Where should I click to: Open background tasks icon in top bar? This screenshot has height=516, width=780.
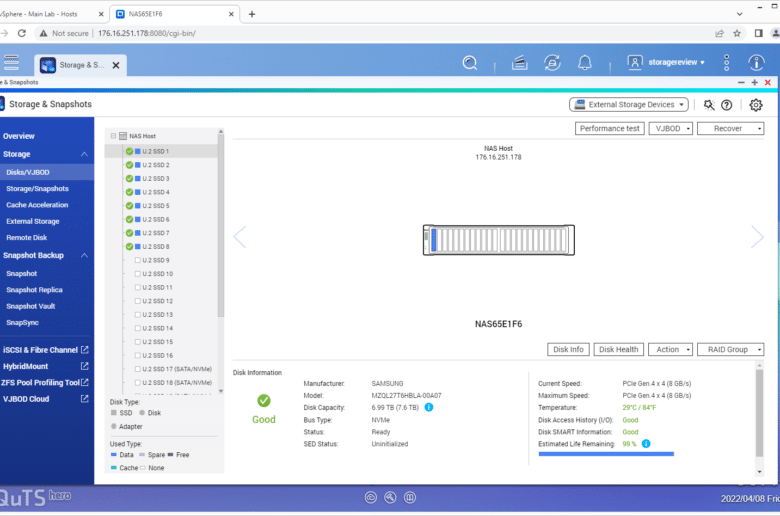tap(519, 63)
